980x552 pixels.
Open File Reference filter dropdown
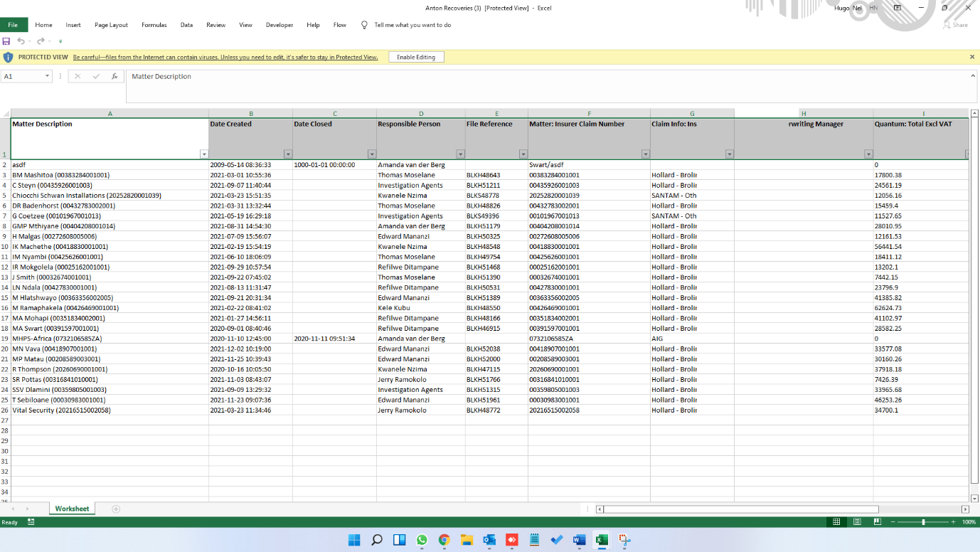tap(523, 154)
